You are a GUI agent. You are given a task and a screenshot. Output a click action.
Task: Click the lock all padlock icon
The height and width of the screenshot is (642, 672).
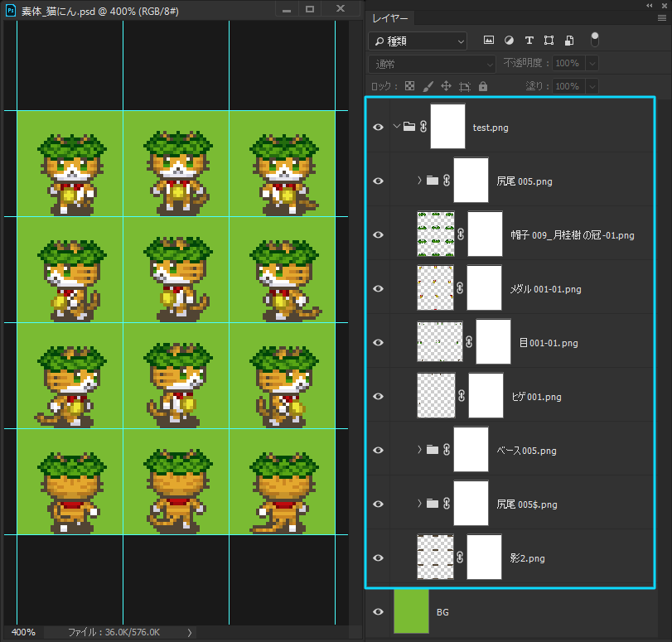coord(483,86)
